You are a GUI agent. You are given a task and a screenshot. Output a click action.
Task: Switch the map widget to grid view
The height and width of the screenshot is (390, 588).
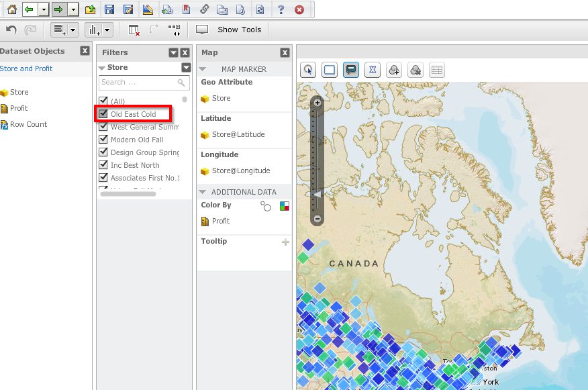tap(437, 70)
